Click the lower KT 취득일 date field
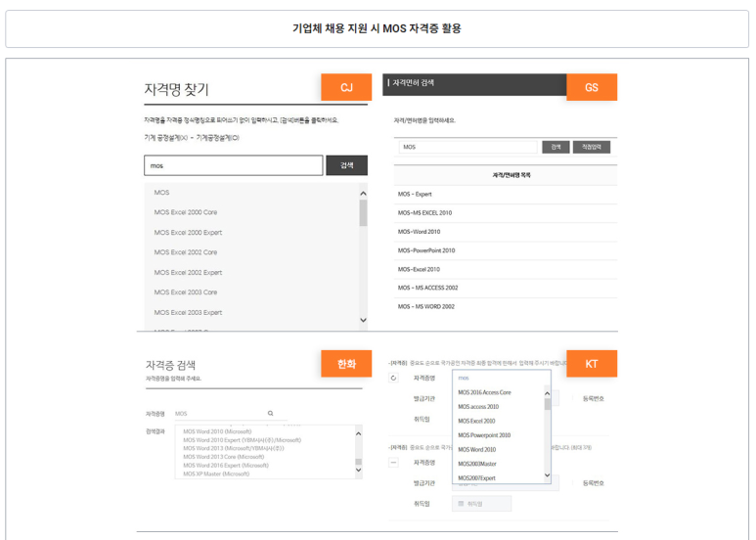Screen dimensions: 756x540 [x=481, y=504]
